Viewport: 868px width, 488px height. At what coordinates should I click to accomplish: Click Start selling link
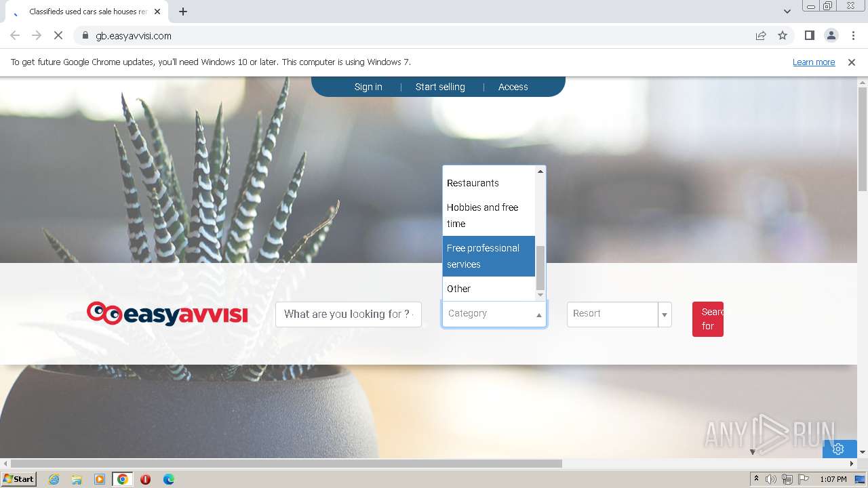pos(440,87)
